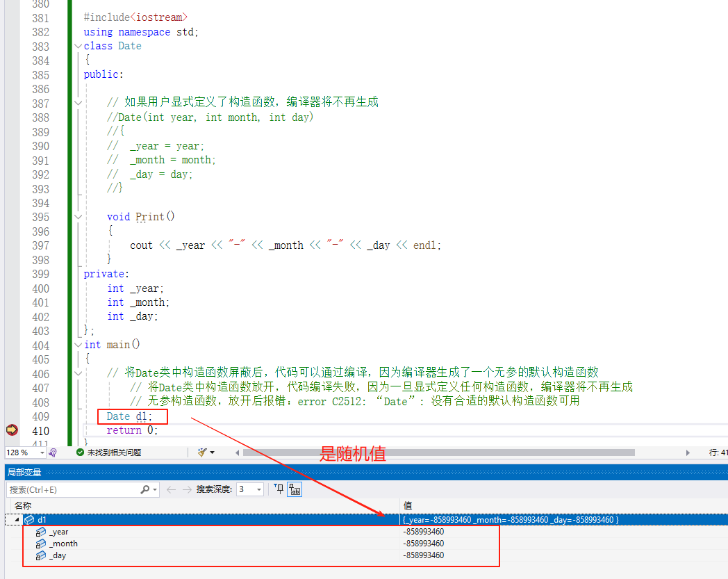Screen dimensions: 728x579
Task: Toggle show-pinned-only filter pin icon
Action: tap(279, 489)
